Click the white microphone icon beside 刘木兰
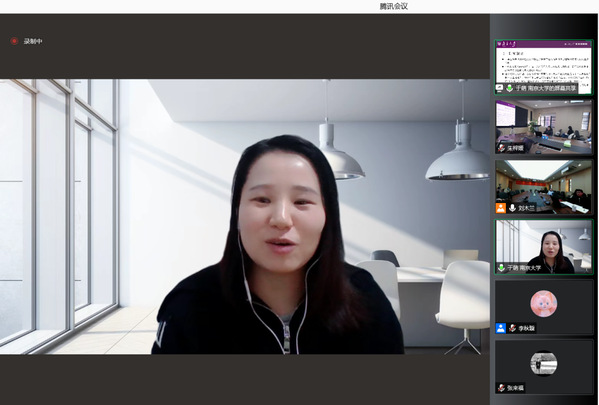 512,208
